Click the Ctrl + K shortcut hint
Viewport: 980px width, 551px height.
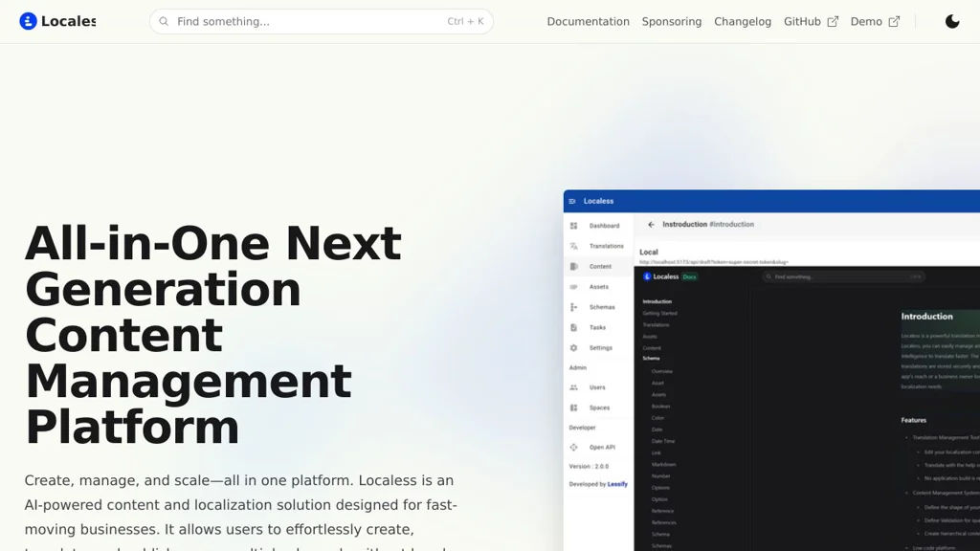coord(465,21)
